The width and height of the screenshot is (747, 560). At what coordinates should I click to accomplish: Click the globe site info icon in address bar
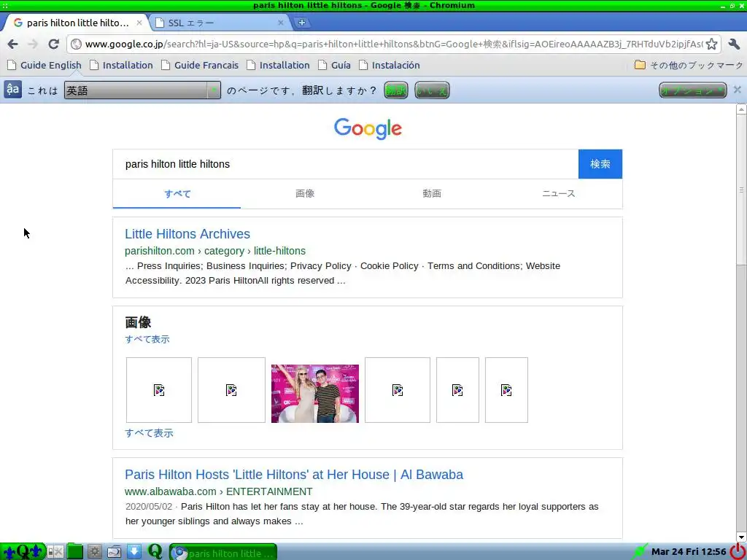coord(76,44)
